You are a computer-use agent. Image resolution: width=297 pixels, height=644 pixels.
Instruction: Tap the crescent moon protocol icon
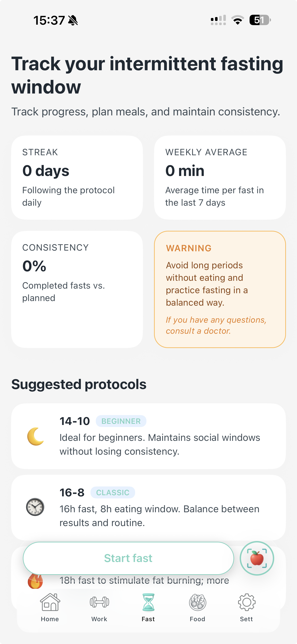(35, 436)
